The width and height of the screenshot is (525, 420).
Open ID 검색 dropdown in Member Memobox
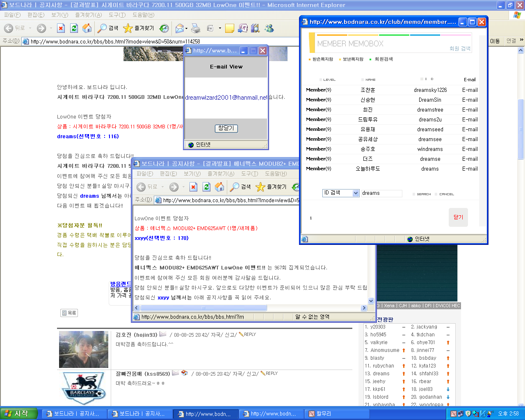pyautogui.click(x=356, y=193)
